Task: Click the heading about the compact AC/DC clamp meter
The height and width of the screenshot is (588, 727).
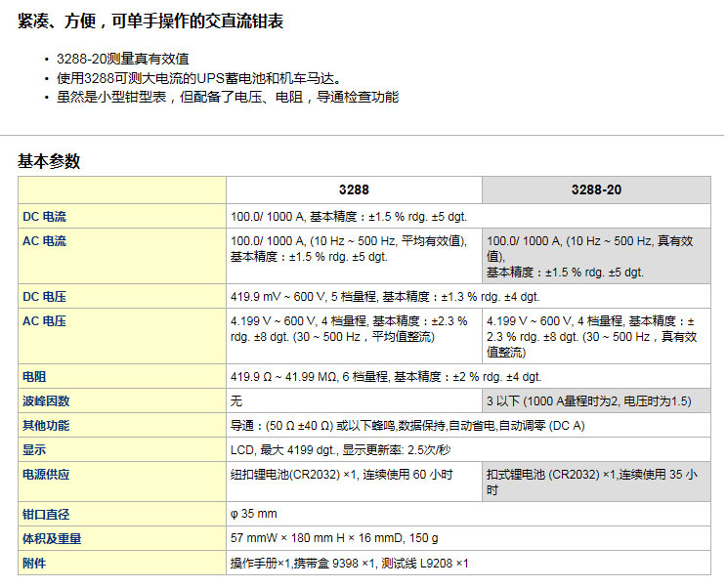Action: point(151,21)
